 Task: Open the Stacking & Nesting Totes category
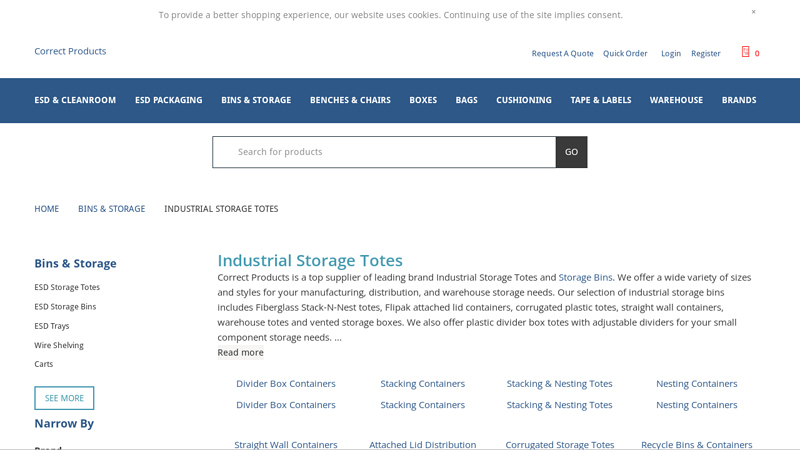click(x=559, y=383)
